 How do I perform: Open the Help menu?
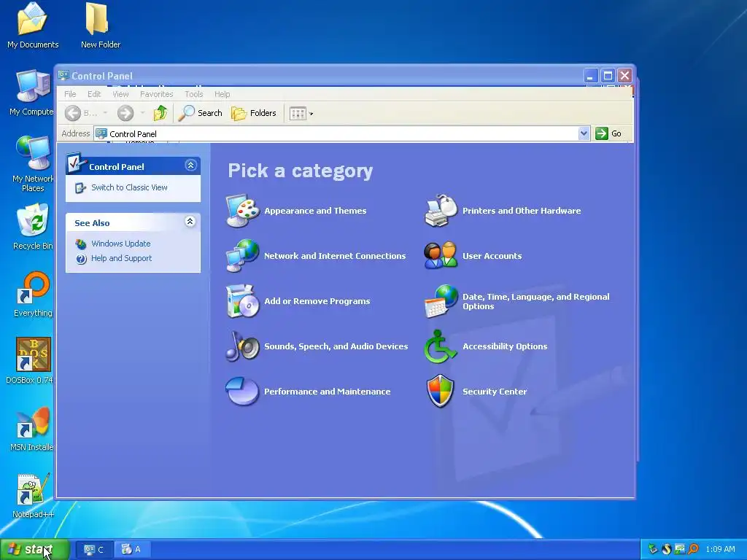(x=222, y=94)
